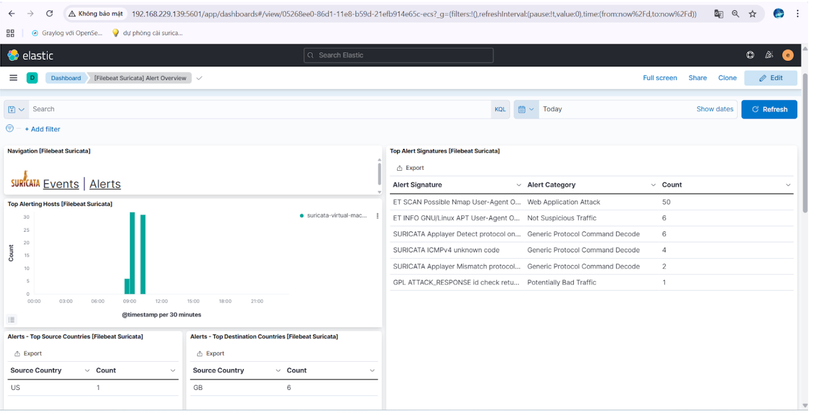Click the Elastic logo
Viewport: 825px width, 415px height.
30,55
